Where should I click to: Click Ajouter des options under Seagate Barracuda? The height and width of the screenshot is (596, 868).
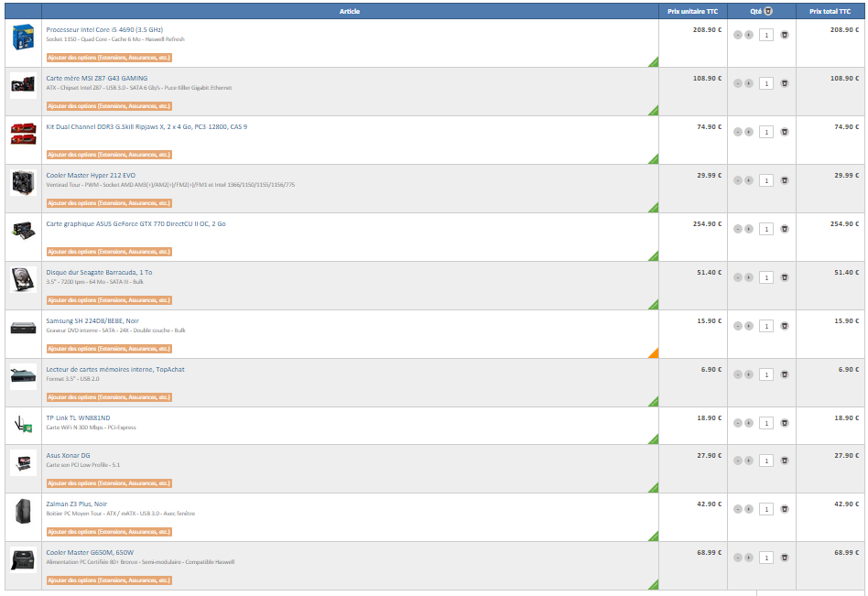109,300
